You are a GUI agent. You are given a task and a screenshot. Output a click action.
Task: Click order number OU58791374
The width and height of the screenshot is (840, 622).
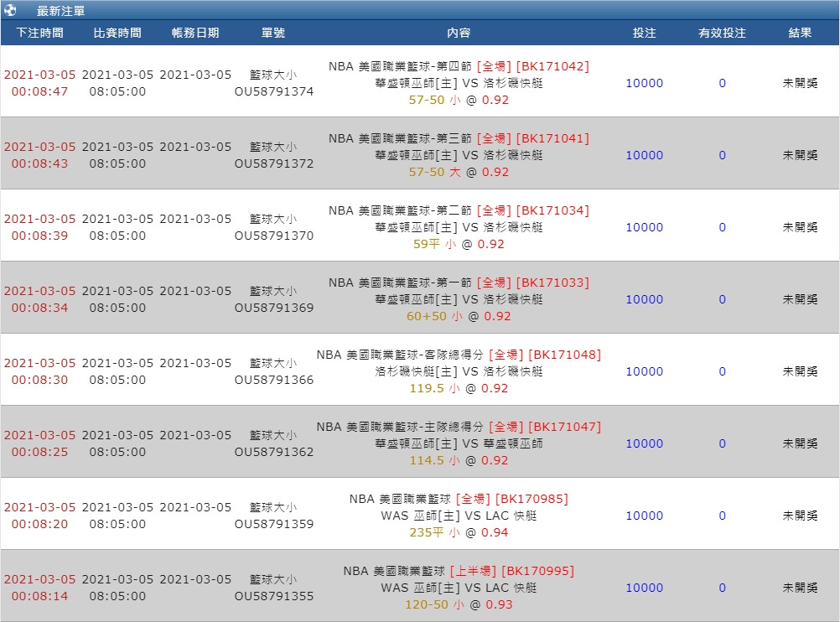[x=274, y=91]
